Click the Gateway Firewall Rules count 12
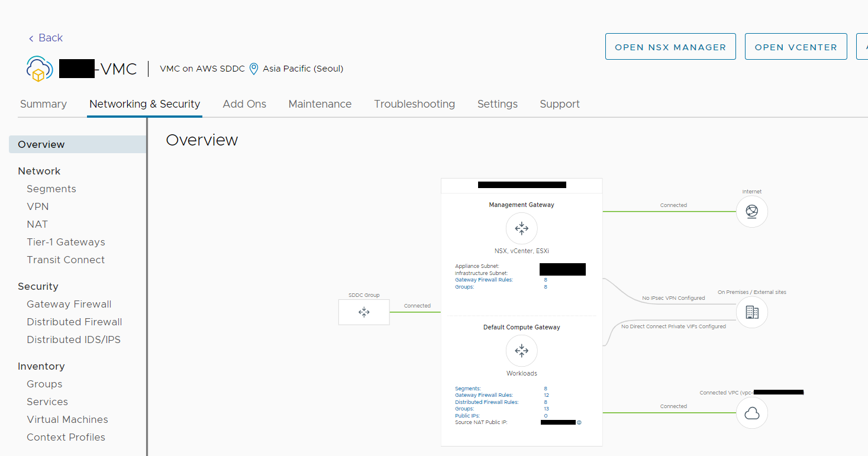Screen dimensions: 868x456 pyautogui.click(x=547, y=395)
